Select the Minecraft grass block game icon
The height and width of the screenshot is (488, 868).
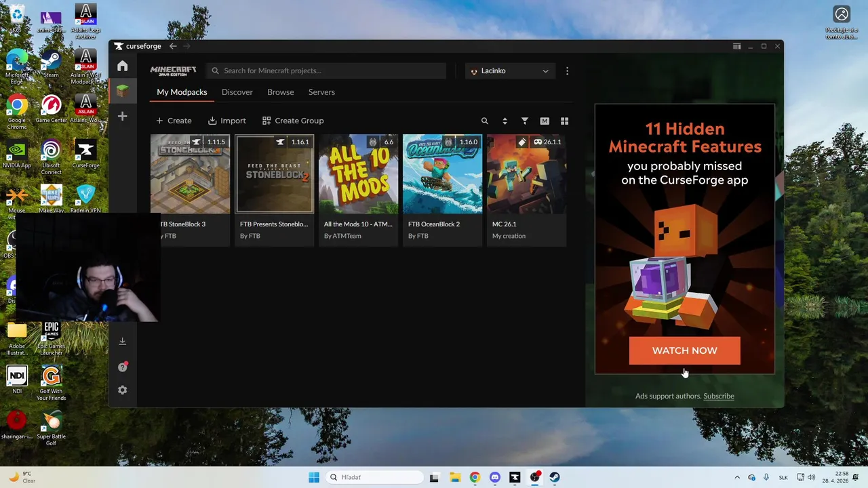122,89
